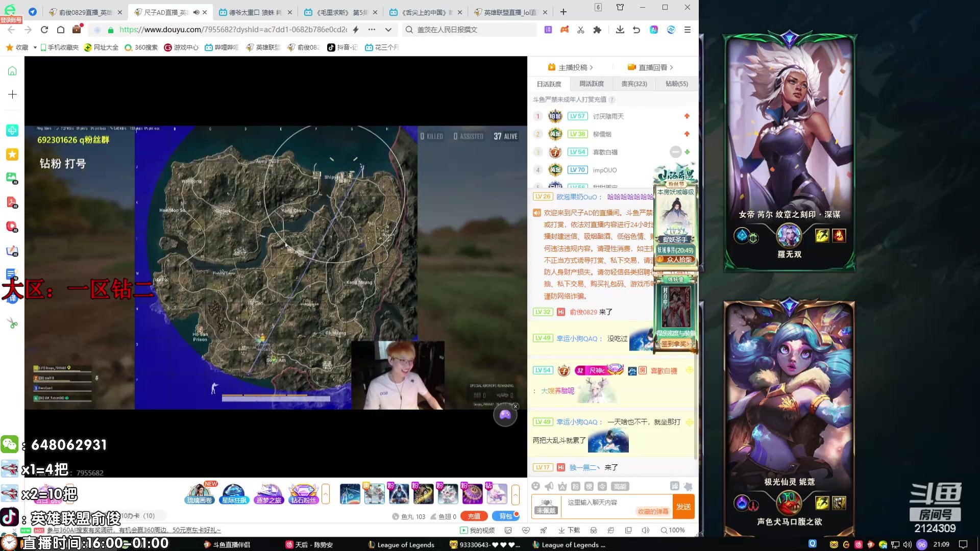This screenshot has height=551, width=980.
Task: Click the emoji face icon in chat toolbar
Action: click(535, 486)
